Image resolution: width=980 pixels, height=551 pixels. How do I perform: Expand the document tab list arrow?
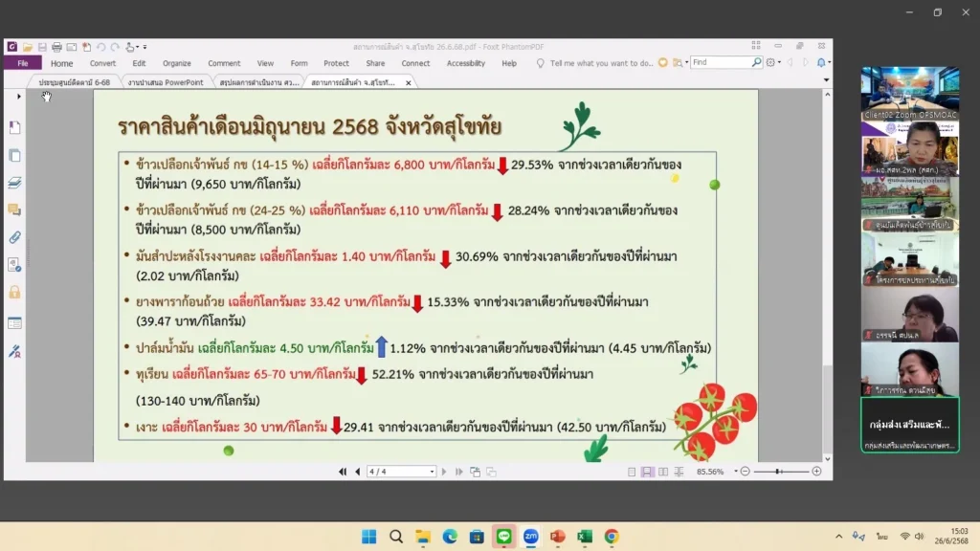pyautogui.click(x=826, y=80)
